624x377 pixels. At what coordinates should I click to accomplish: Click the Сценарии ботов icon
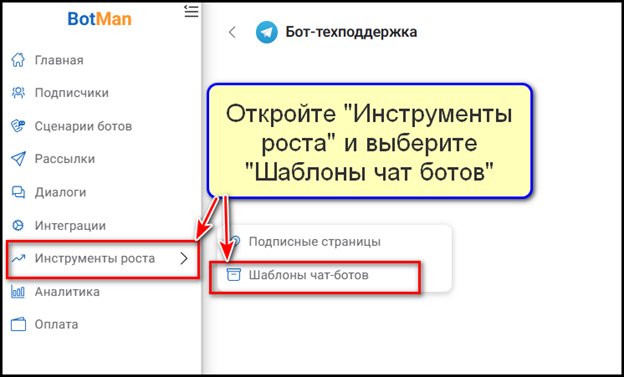[18, 126]
